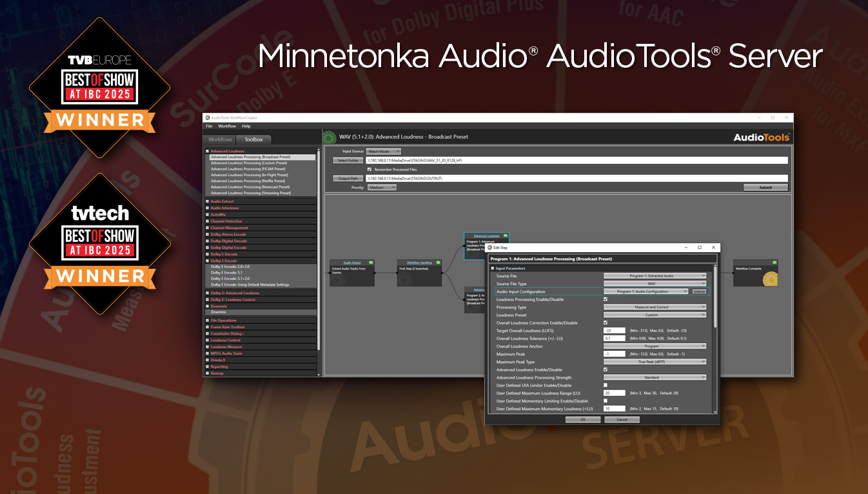Click the AudioTools WorkflowCreator title bar icon
The height and width of the screenshot is (494, 868).
point(208,117)
